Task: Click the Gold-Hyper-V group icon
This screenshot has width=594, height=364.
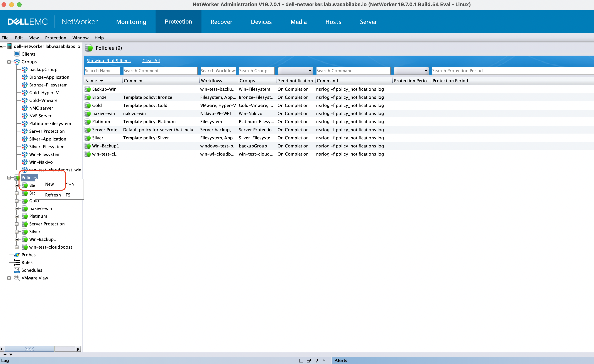Action: (25, 93)
